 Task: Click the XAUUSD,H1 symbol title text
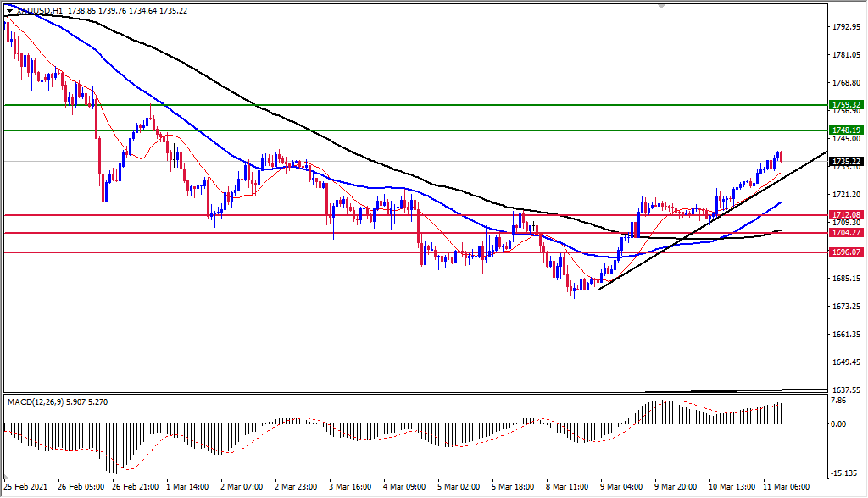(x=39, y=11)
